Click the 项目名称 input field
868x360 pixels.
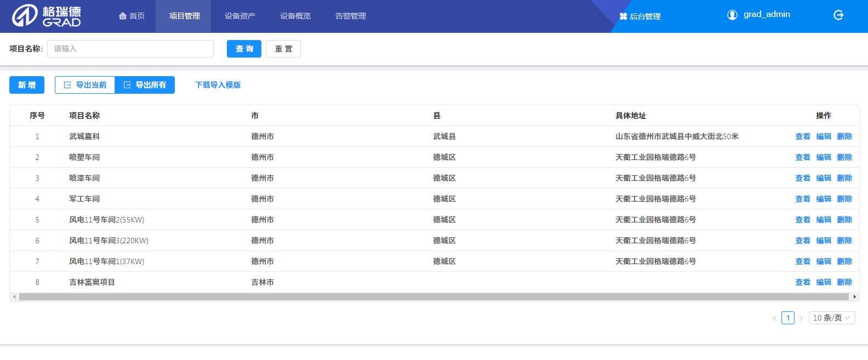(x=130, y=49)
